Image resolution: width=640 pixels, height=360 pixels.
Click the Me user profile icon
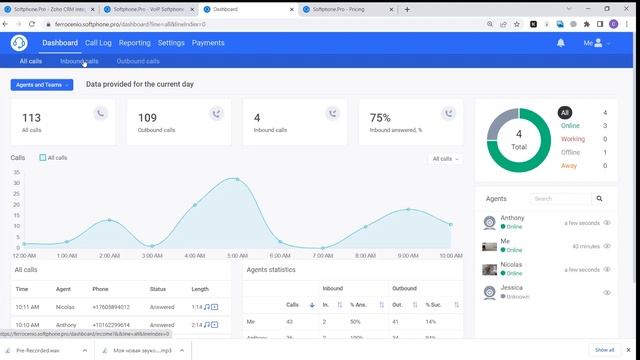click(x=598, y=43)
